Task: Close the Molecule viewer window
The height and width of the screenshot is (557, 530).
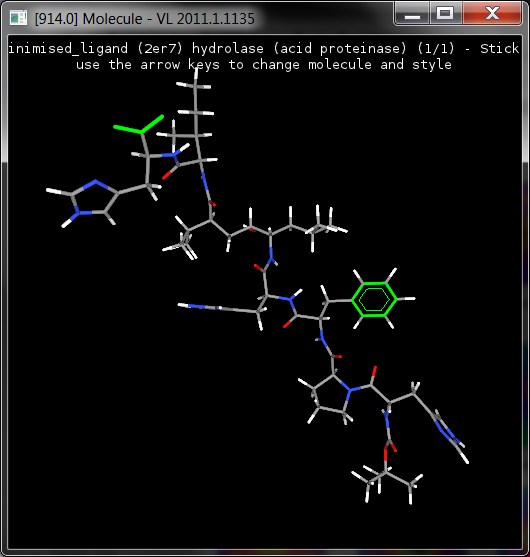Action: click(492, 13)
